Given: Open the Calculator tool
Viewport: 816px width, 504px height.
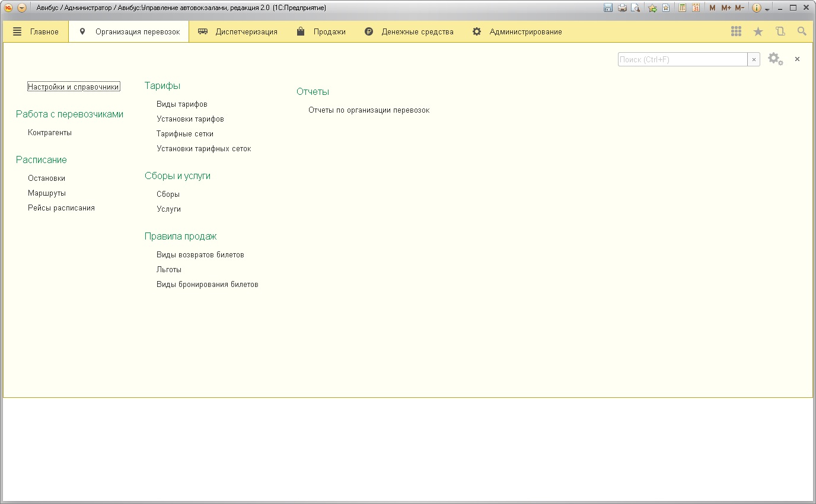Looking at the screenshot, I should pyautogui.click(x=683, y=8).
